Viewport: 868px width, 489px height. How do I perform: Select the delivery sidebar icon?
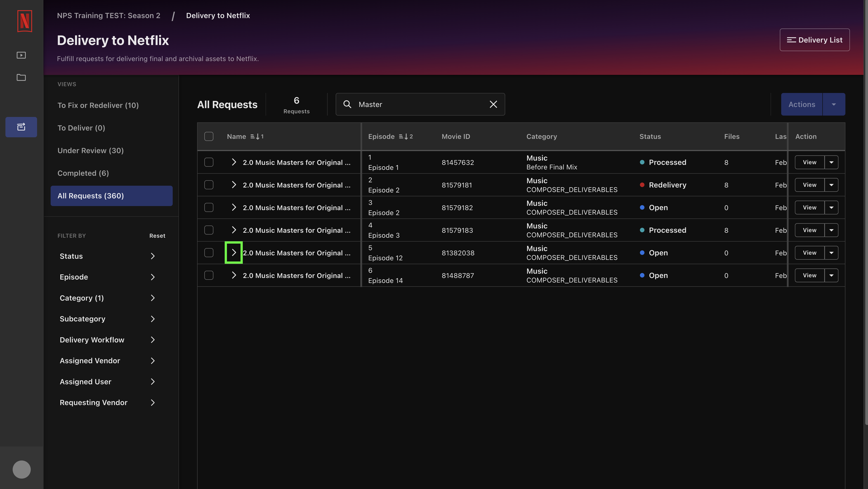[x=21, y=127]
